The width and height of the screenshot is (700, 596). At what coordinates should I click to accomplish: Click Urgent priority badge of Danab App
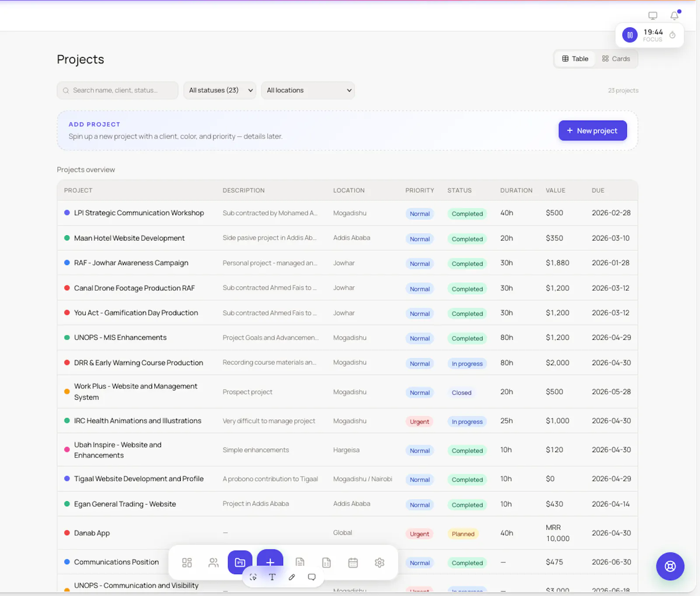[x=419, y=534]
